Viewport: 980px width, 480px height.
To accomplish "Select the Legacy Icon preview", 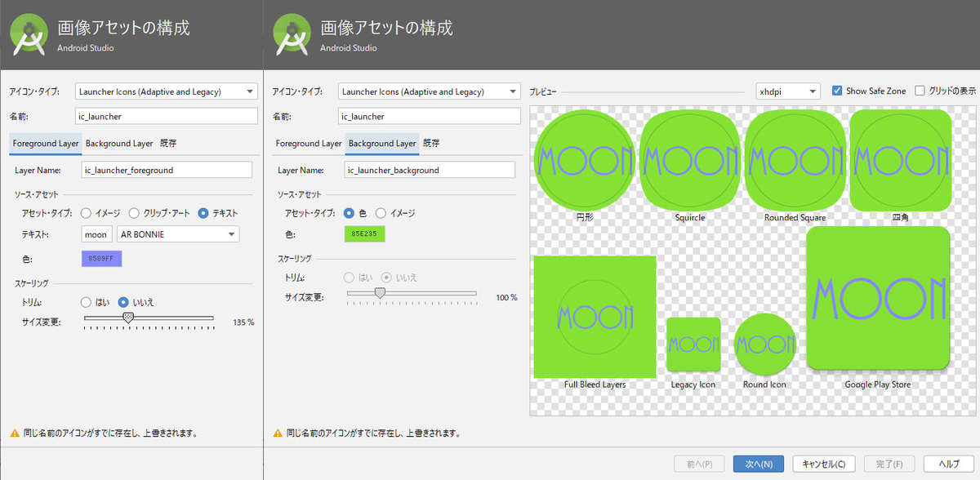I will point(693,344).
